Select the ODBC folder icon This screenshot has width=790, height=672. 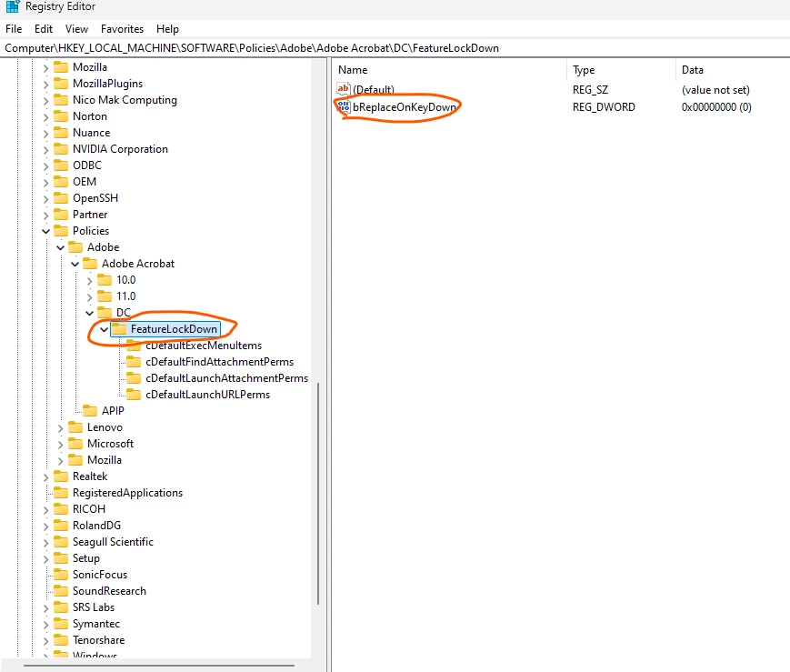tap(61, 165)
